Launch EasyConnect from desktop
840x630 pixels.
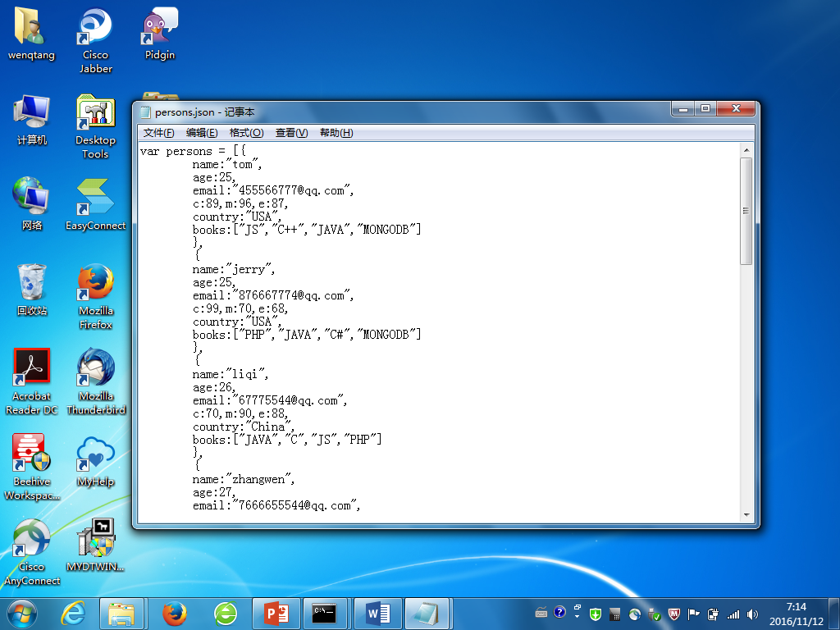95,203
